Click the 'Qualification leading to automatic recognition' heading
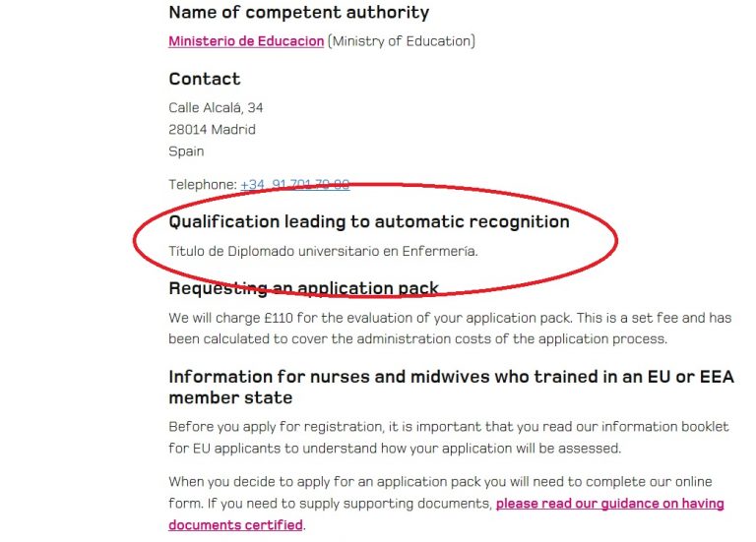The image size is (756, 542). click(x=369, y=221)
